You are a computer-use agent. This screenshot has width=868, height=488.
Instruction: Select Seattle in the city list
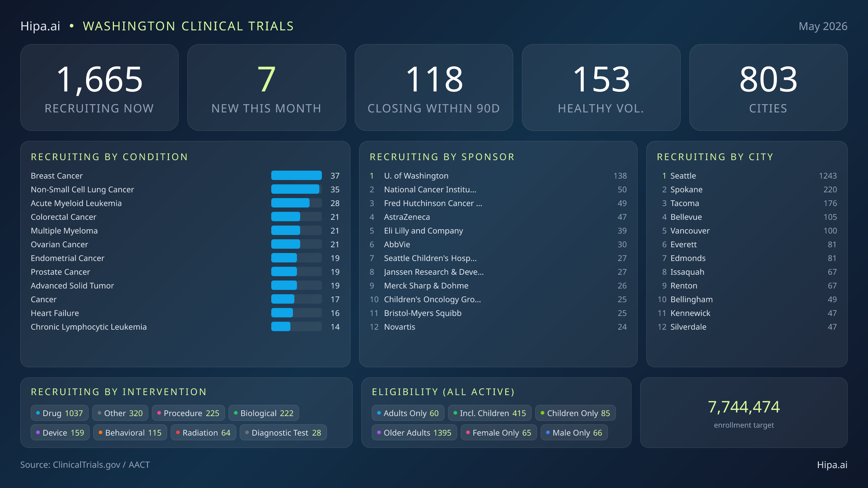[747, 175]
